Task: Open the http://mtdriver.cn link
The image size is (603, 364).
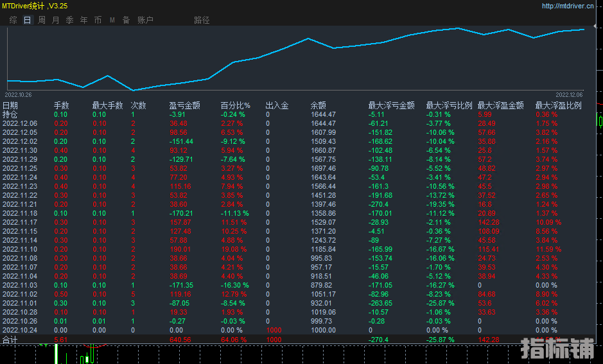Action: (568, 6)
